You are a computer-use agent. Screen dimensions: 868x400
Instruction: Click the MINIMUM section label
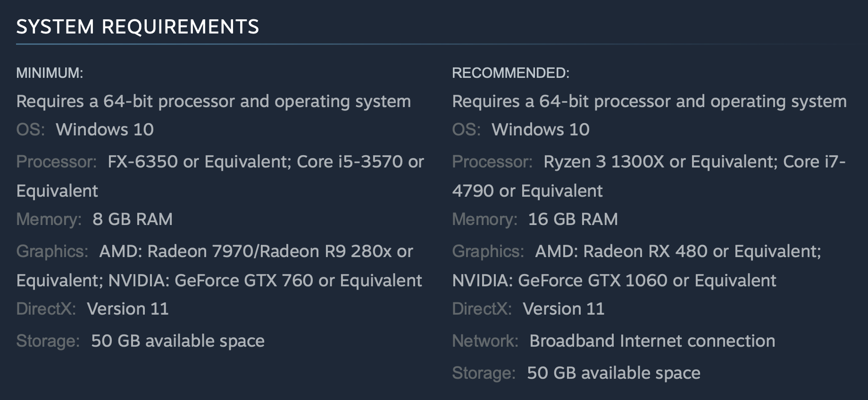tap(50, 73)
